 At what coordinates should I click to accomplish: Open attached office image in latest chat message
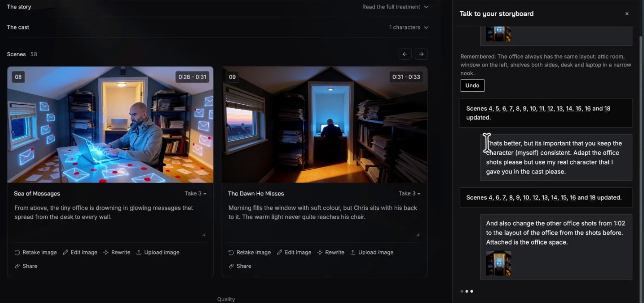(x=498, y=263)
